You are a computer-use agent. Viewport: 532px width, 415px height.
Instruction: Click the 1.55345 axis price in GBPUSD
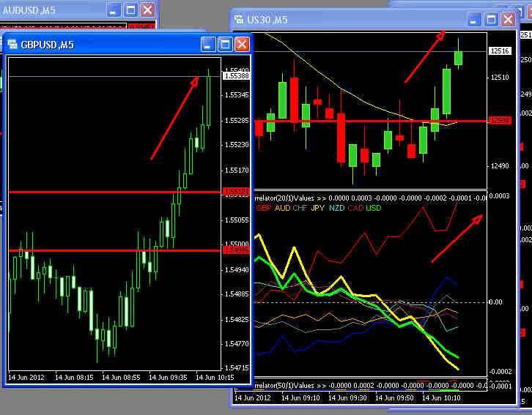click(x=237, y=95)
